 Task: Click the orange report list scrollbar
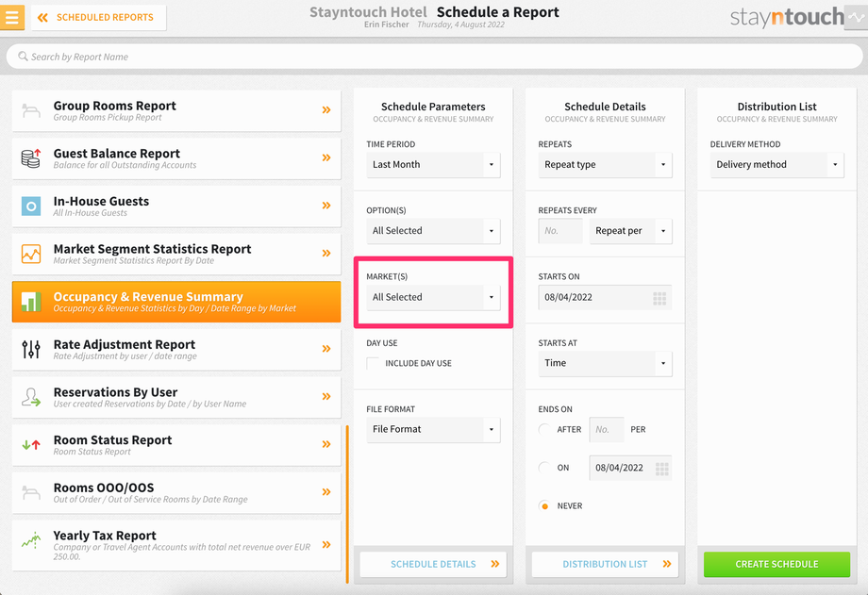coord(347,504)
